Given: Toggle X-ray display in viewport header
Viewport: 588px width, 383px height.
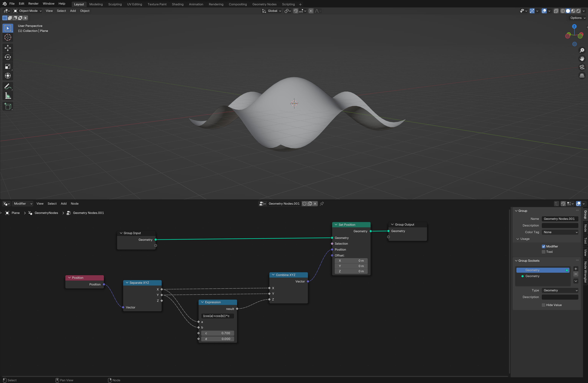Looking at the screenshot, I should (x=556, y=11).
